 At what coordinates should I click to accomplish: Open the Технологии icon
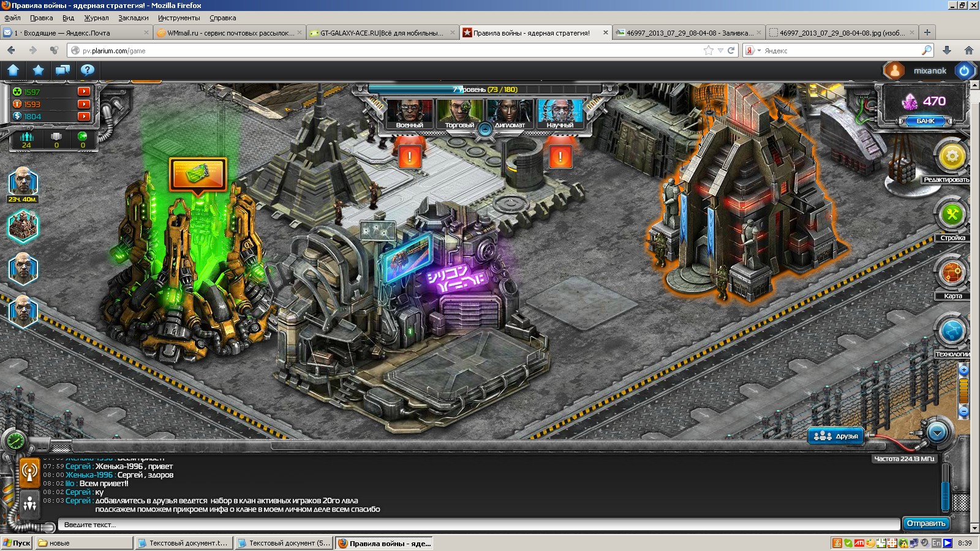[952, 331]
